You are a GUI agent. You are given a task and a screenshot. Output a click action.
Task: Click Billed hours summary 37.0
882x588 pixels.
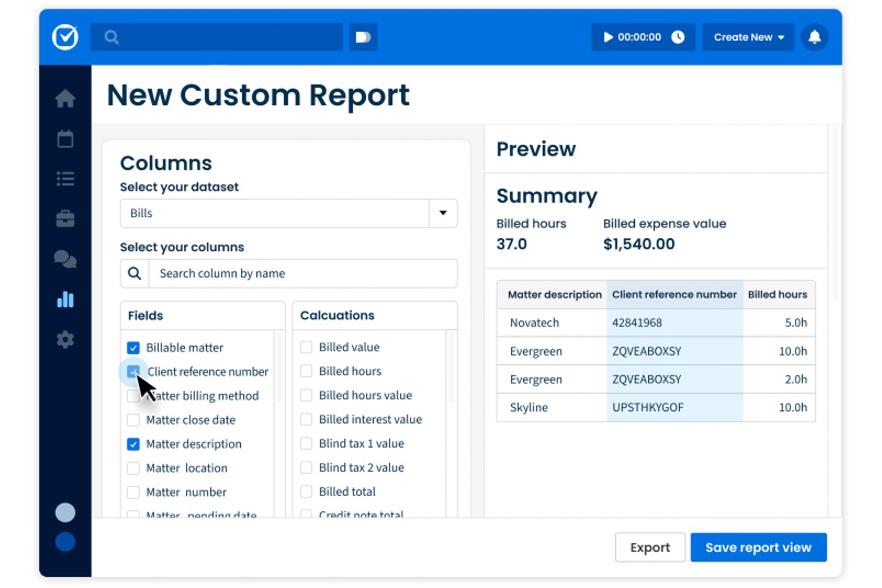(x=511, y=244)
